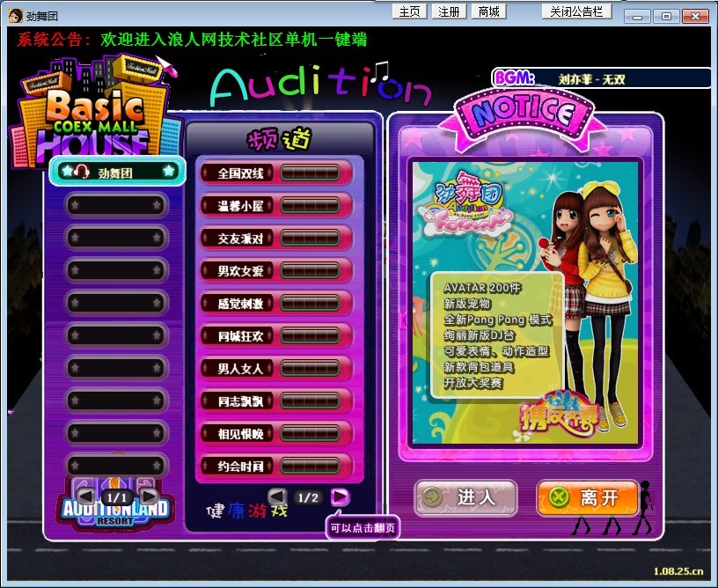The width and height of the screenshot is (718, 588).
Task: Click the Basic House Coex Mall logo
Action: (84, 113)
